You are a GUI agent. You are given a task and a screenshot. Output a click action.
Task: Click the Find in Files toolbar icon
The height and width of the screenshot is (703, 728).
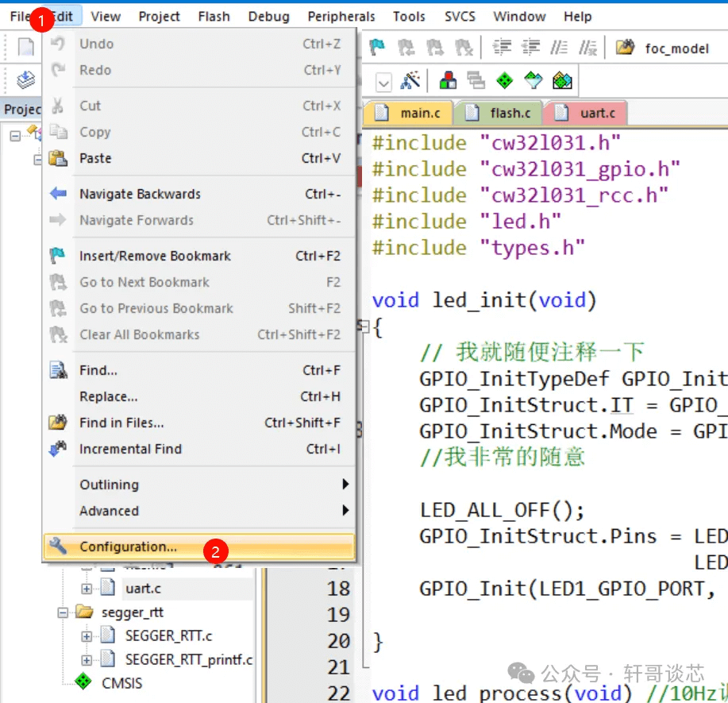point(626,48)
